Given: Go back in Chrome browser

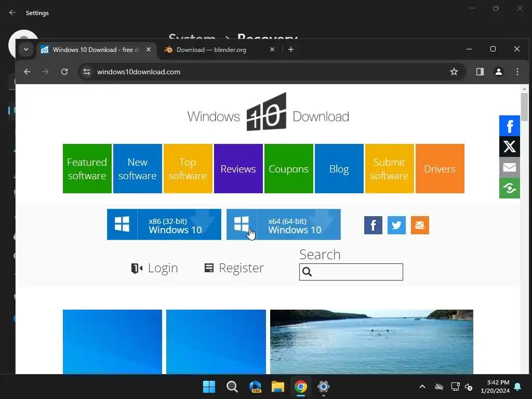Looking at the screenshot, I should coord(27,72).
